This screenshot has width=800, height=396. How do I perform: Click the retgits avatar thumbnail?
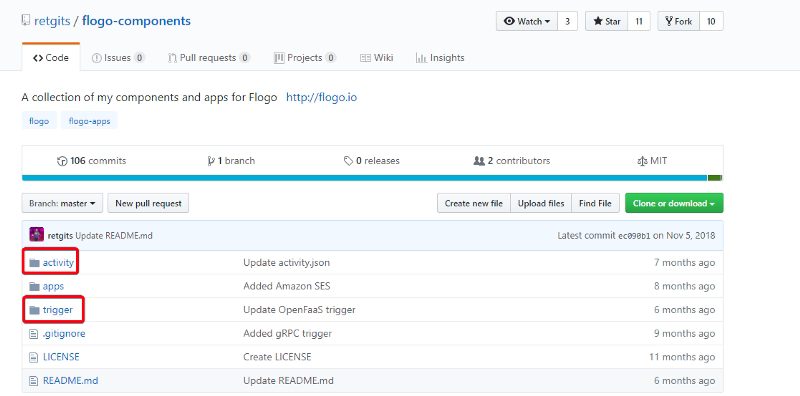point(37,235)
